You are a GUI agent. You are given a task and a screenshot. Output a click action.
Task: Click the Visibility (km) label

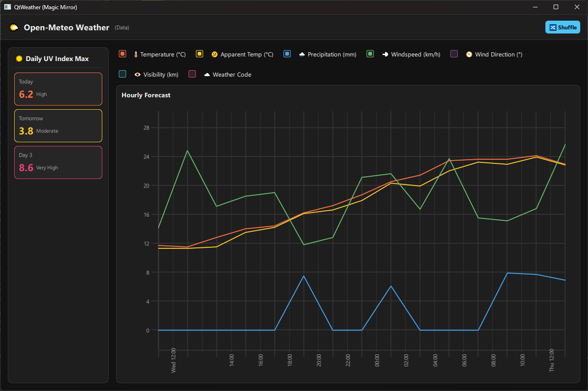click(x=161, y=74)
